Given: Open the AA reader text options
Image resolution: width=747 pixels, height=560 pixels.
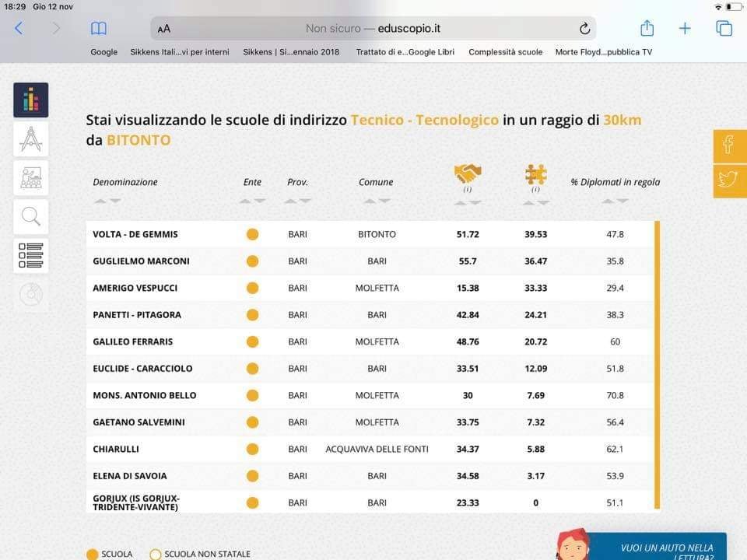Looking at the screenshot, I should pos(164,29).
